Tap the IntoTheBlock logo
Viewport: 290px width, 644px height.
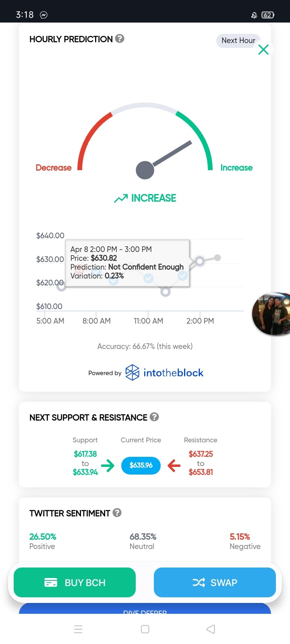point(132,373)
